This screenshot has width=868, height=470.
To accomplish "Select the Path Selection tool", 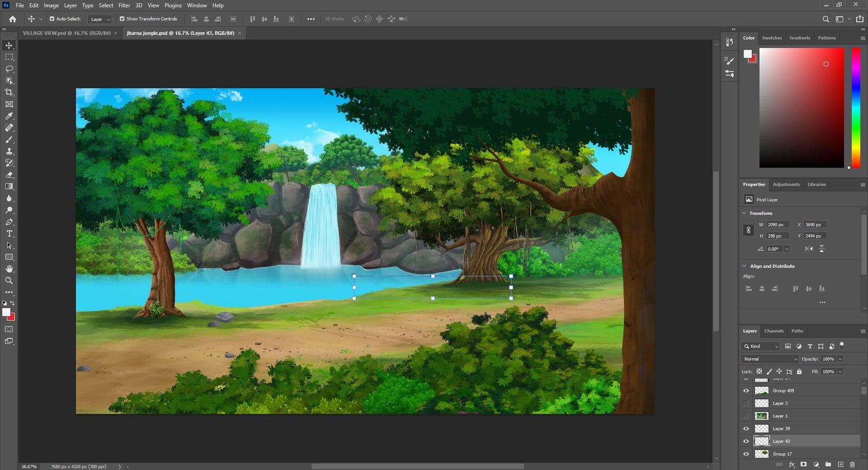I will click(9, 245).
